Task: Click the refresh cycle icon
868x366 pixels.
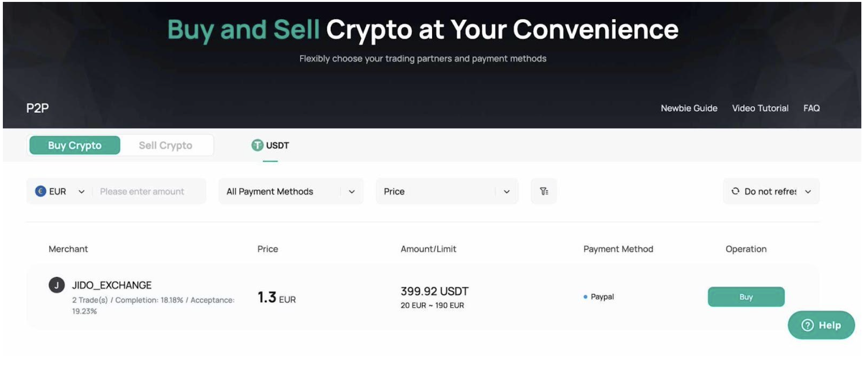Action: coord(735,191)
